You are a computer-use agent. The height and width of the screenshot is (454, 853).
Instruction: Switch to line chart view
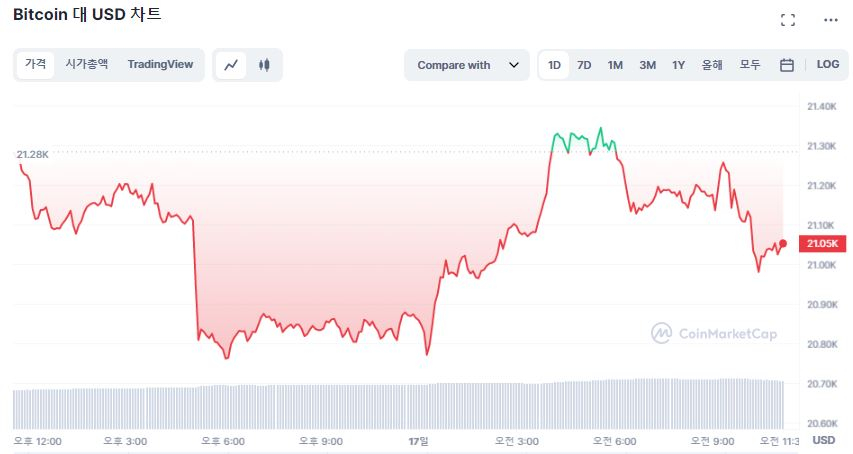[x=231, y=65]
